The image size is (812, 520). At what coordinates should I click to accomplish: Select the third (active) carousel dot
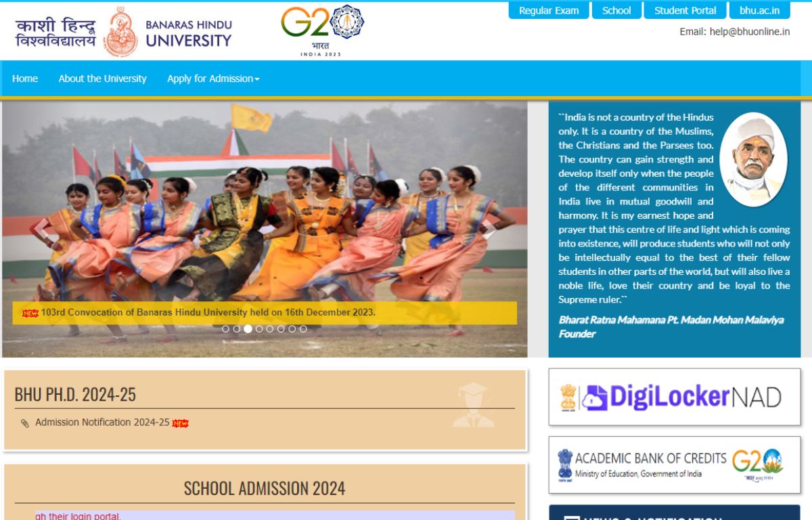(x=248, y=329)
